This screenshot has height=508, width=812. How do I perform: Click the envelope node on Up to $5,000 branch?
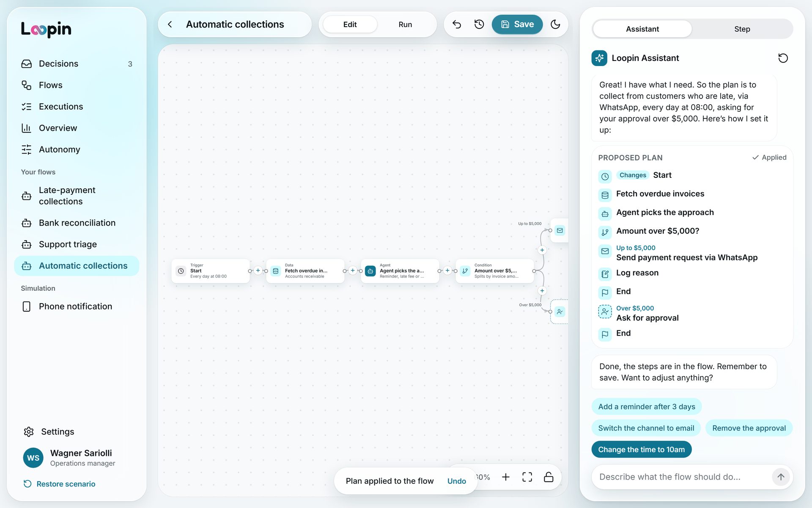pyautogui.click(x=560, y=230)
